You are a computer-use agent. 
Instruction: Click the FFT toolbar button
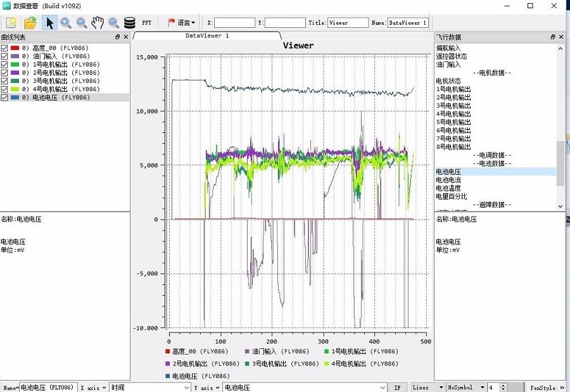click(146, 23)
